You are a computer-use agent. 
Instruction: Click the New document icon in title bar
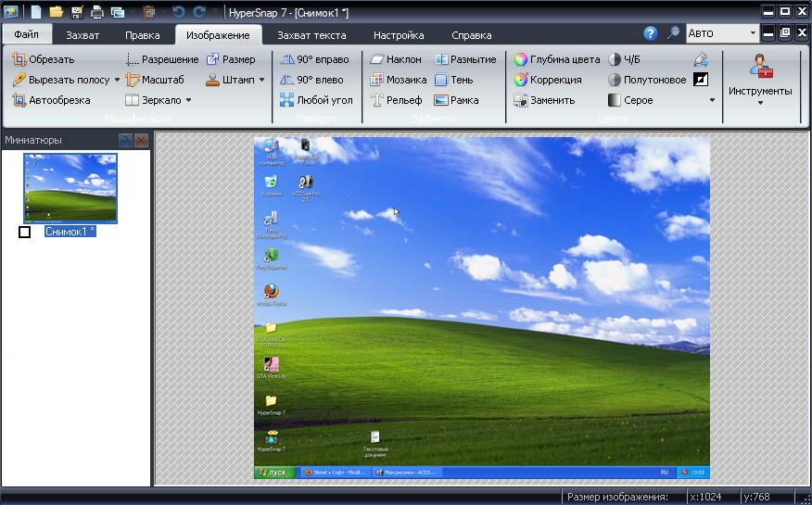pyautogui.click(x=36, y=11)
